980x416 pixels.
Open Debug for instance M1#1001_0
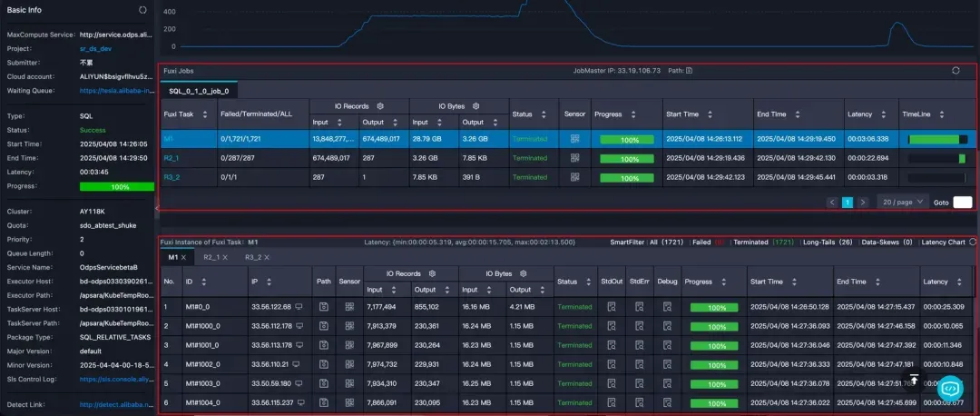point(668,345)
